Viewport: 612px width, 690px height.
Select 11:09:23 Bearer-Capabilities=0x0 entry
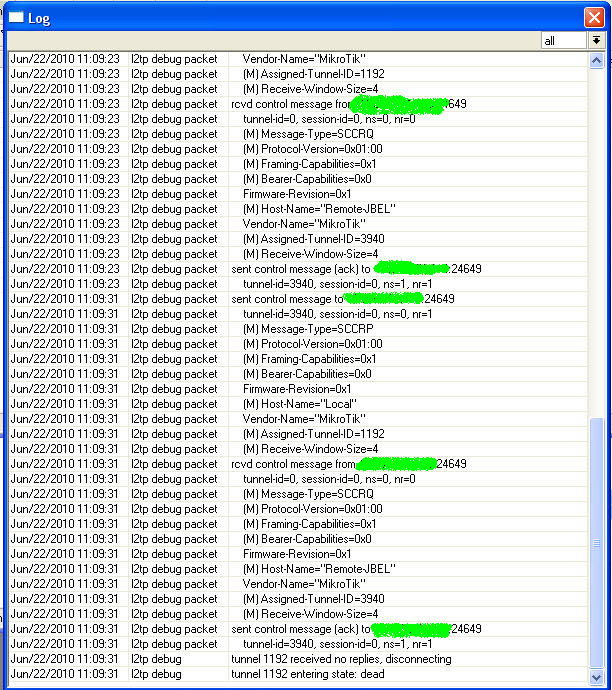[298, 179]
